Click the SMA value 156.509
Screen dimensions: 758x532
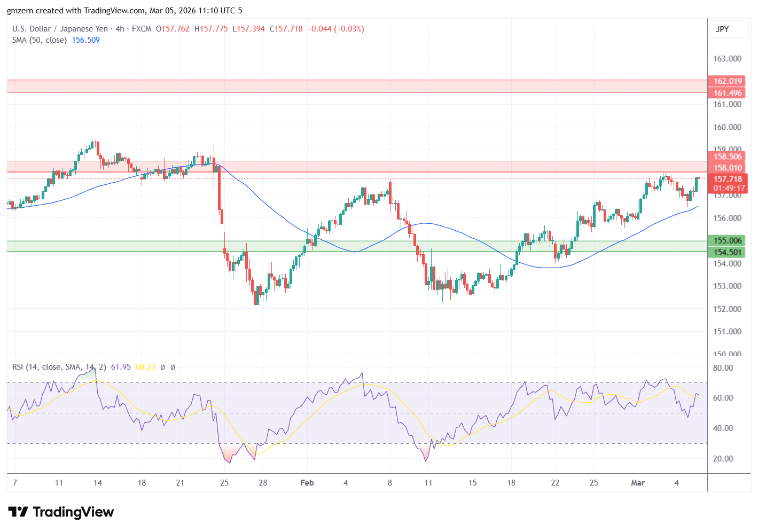click(x=85, y=40)
